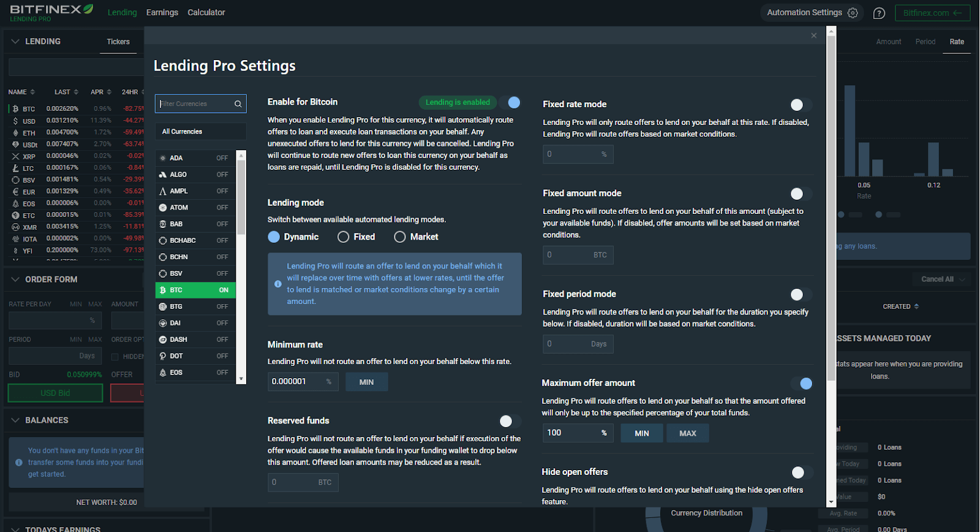Click the ATOM icon in settings currency list
The image size is (980, 532).
163,208
